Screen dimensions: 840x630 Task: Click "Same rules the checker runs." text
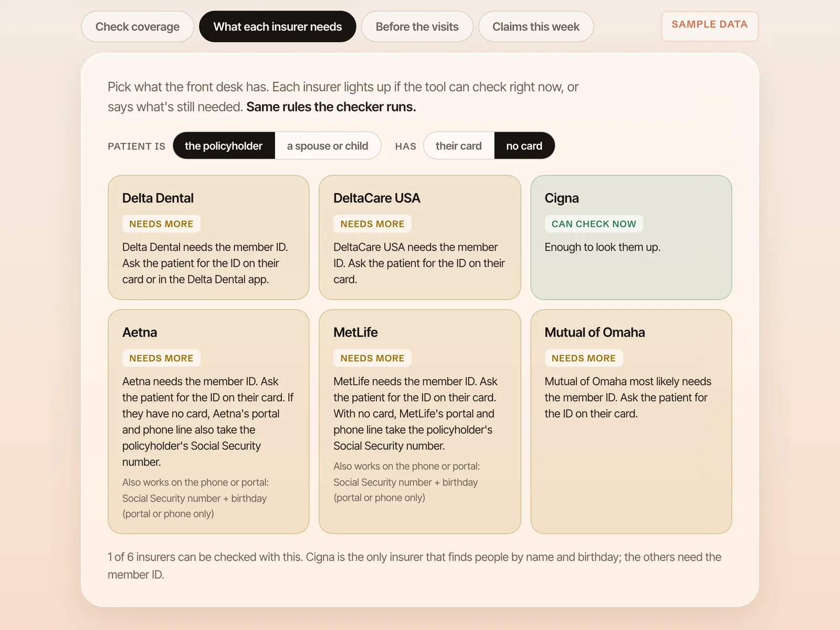click(331, 107)
